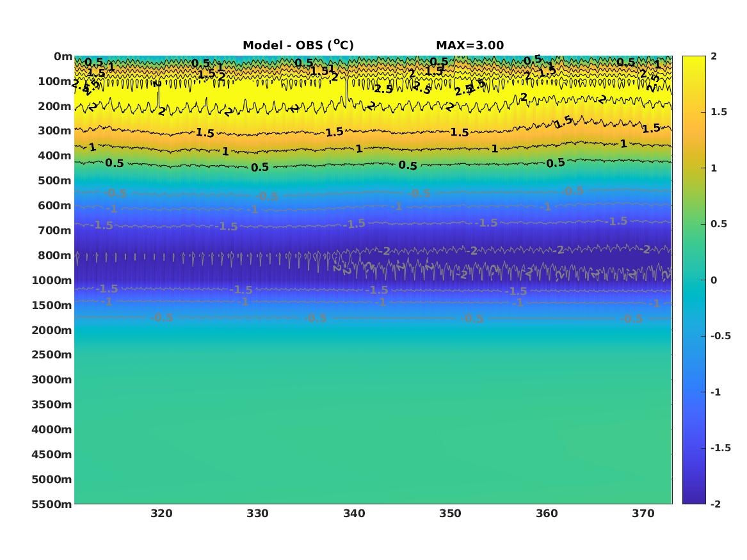Pick the '500m' depth axis label
Viewport: 747px width, 560px height.
point(55,181)
